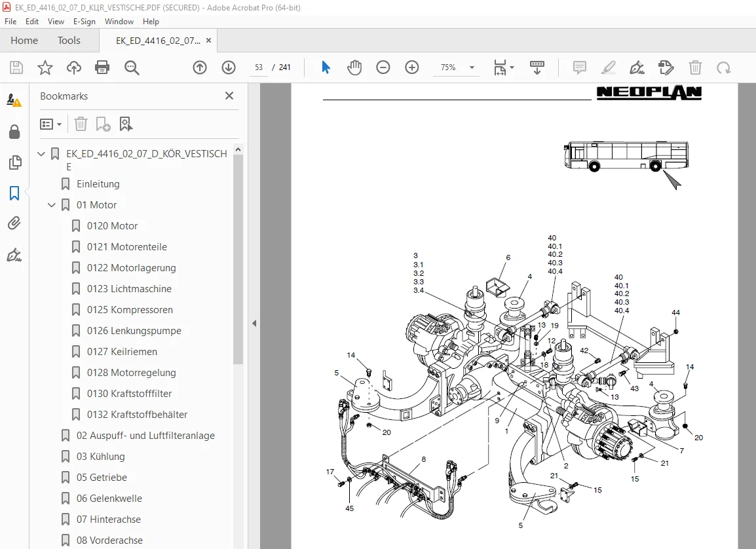Open the File menu
This screenshot has width=756, height=549.
(x=10, y=22)
